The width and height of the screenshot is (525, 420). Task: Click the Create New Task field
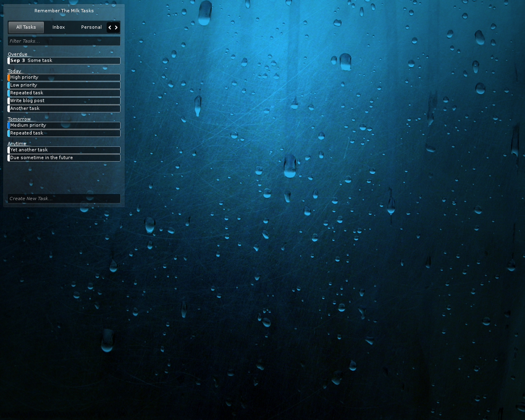point(64,199)
